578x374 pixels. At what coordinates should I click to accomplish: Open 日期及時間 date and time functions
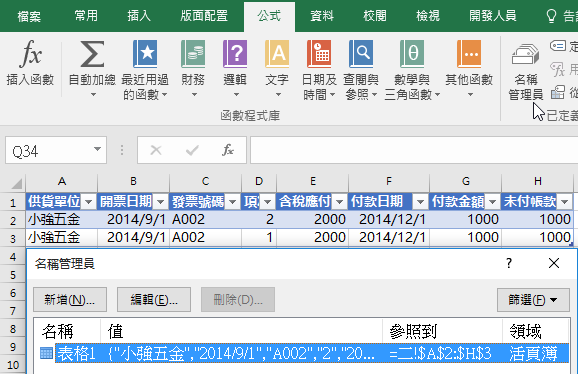[x=319, y=54]
